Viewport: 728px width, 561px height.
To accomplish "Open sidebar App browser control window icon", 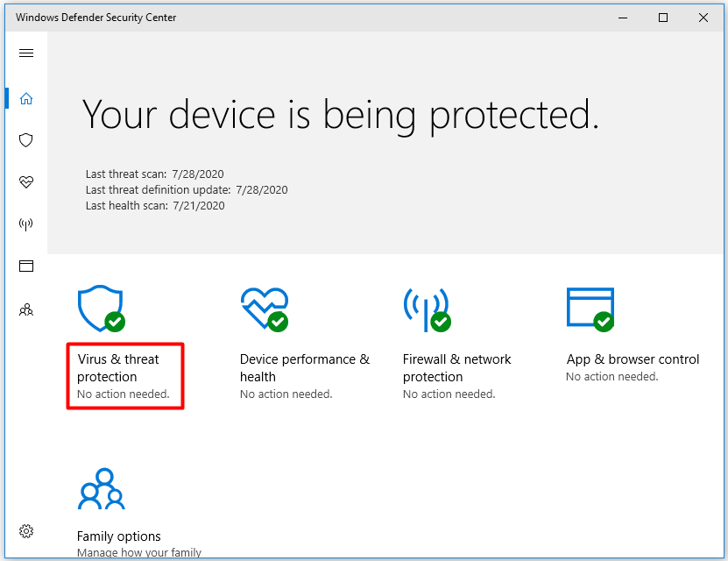I will [26, 266].
